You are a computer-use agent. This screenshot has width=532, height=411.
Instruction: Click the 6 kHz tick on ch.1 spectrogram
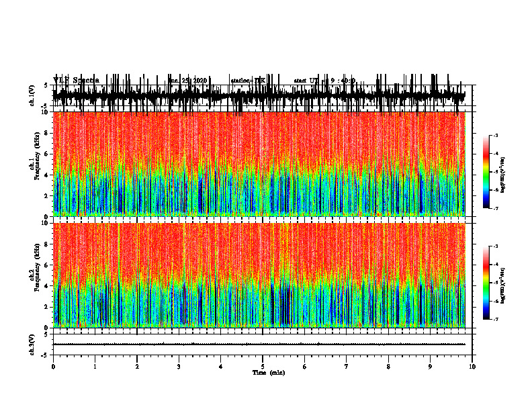(x=47, y=154)
